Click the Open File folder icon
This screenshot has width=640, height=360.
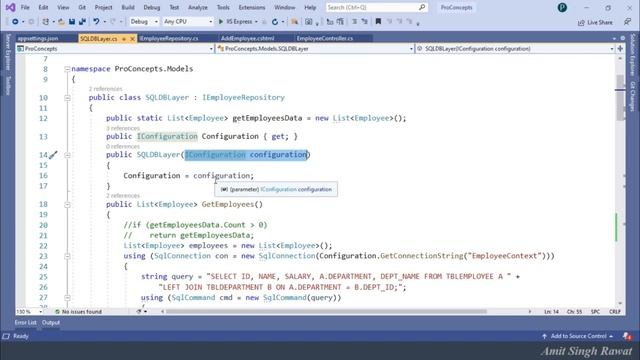click(61, 22)
